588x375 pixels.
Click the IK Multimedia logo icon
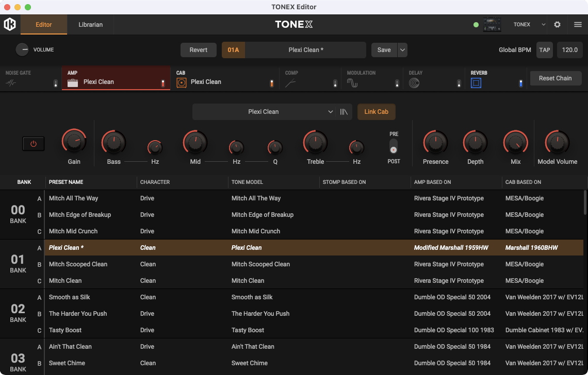[x=10, y=24]
